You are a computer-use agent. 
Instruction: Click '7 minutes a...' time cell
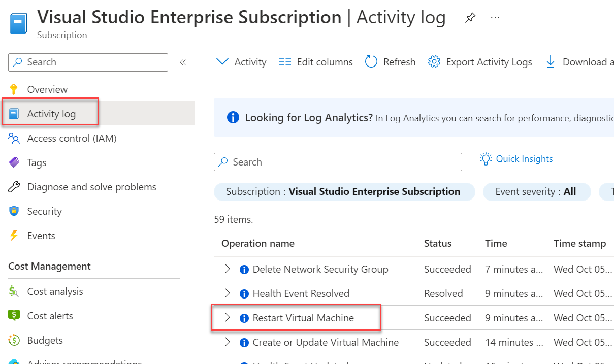[x=514, y=269]
